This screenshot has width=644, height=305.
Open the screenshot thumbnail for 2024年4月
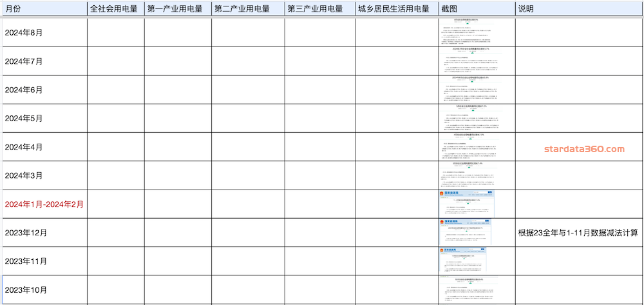[x=468, y=147]
